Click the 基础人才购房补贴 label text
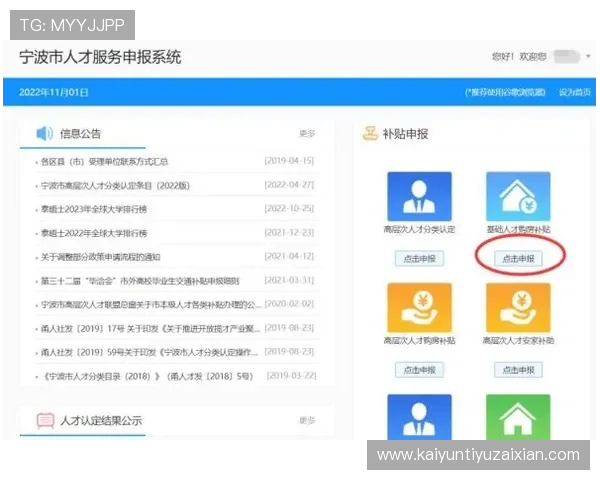 (518, 229)
